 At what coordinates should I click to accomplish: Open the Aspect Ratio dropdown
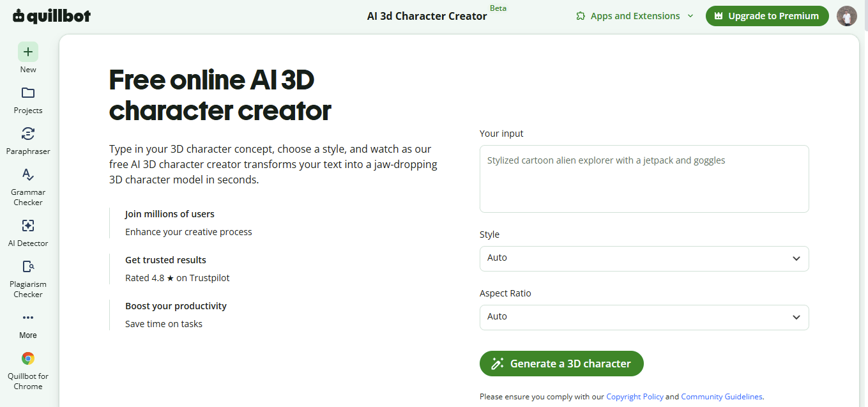click(x=644, y=318)
